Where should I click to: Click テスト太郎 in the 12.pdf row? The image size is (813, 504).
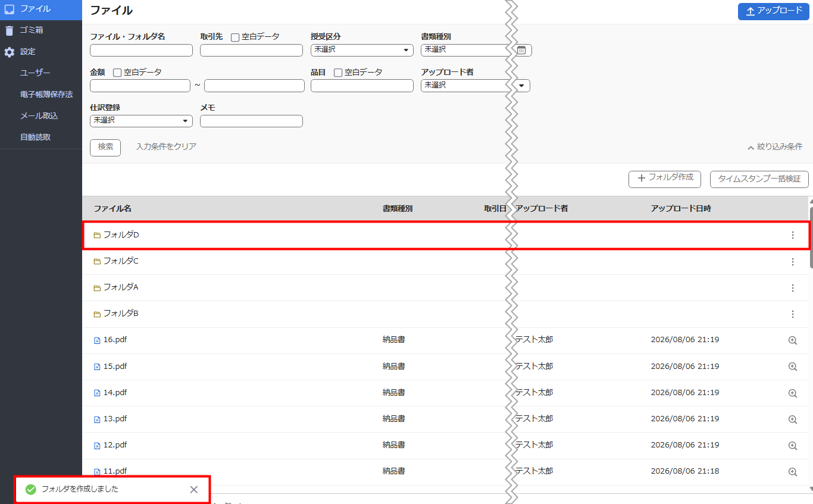[x=534, y=445]
